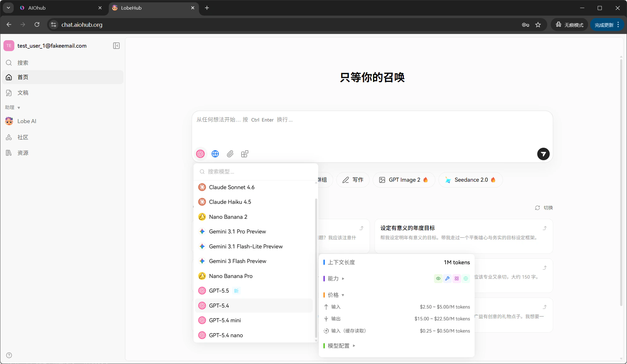
Task: Select the Claude Sonnet 4.6 model
Action: click(254, 187)
